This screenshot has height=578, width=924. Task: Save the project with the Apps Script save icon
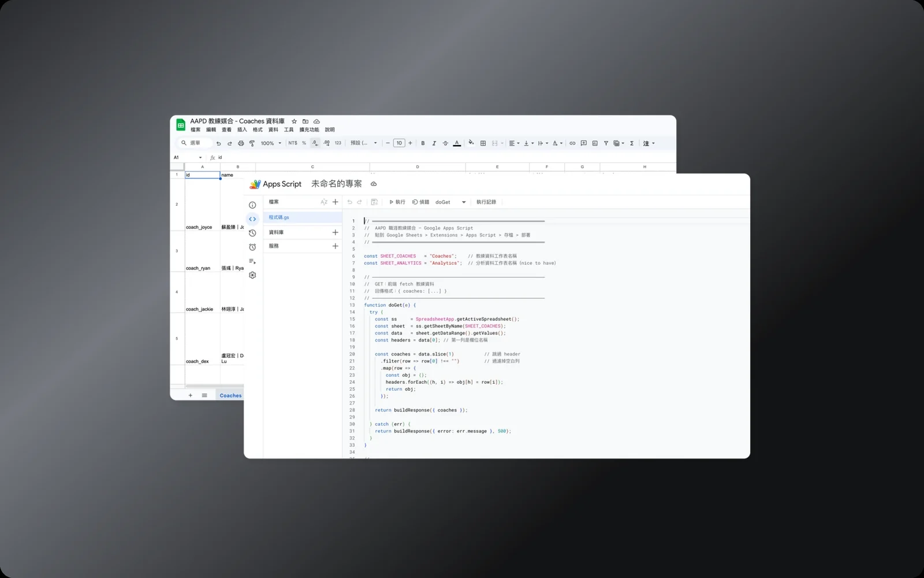[374, 202]
